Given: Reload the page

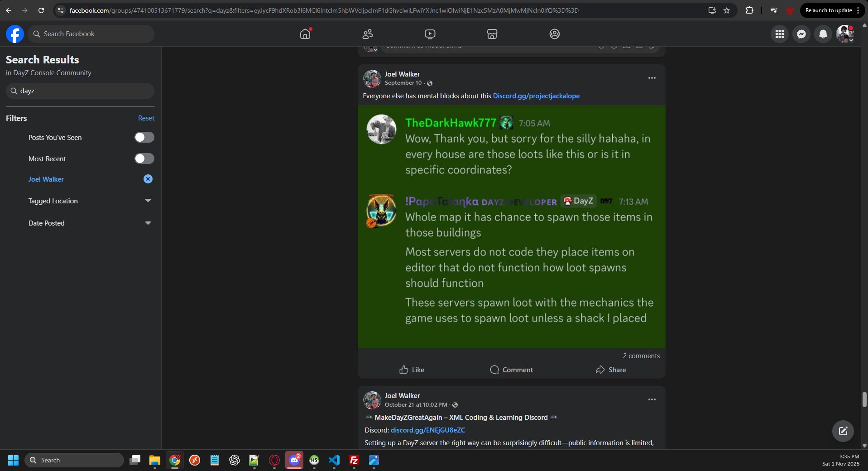Looking at the screenshot, I should click(x=41, y=10).
